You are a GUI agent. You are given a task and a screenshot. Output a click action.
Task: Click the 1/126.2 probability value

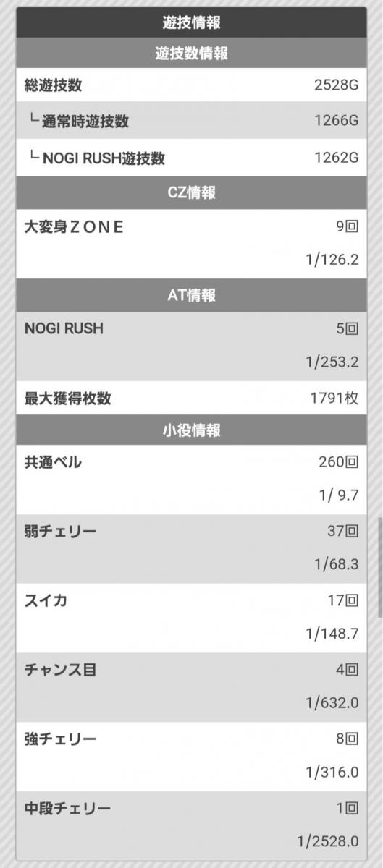click(x=332, y=260)
